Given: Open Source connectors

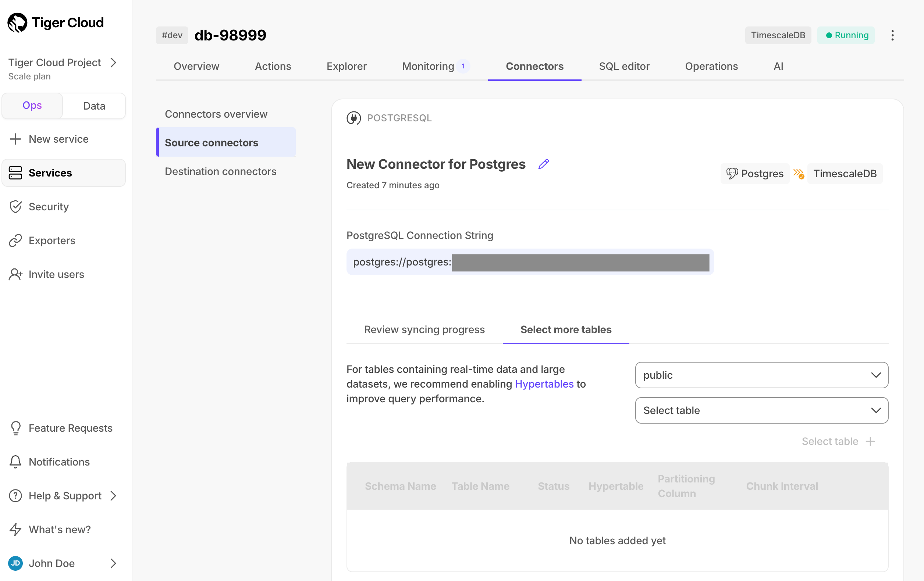Looking at the screenshot, I should [x=225, y=143].
